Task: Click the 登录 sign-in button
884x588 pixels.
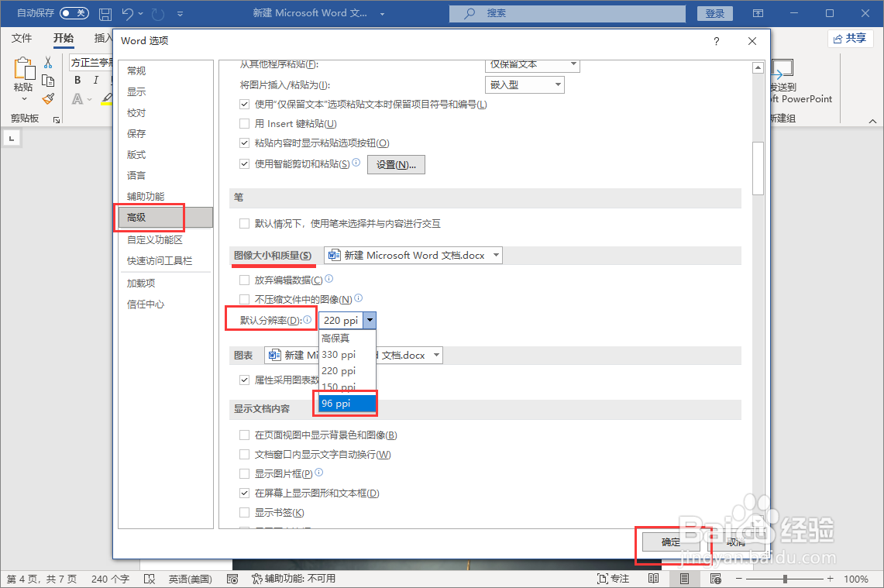Action: point(715,13)
